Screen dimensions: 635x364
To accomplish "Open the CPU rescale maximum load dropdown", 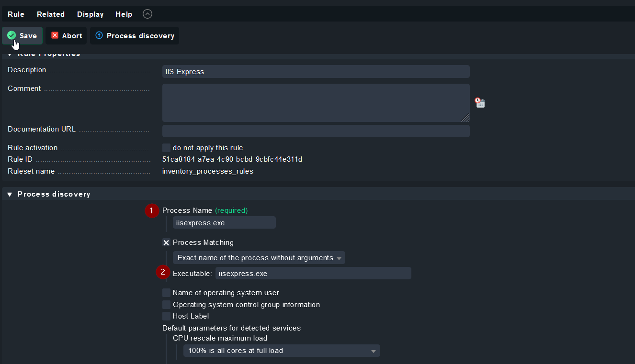I will tap(282, 351).
